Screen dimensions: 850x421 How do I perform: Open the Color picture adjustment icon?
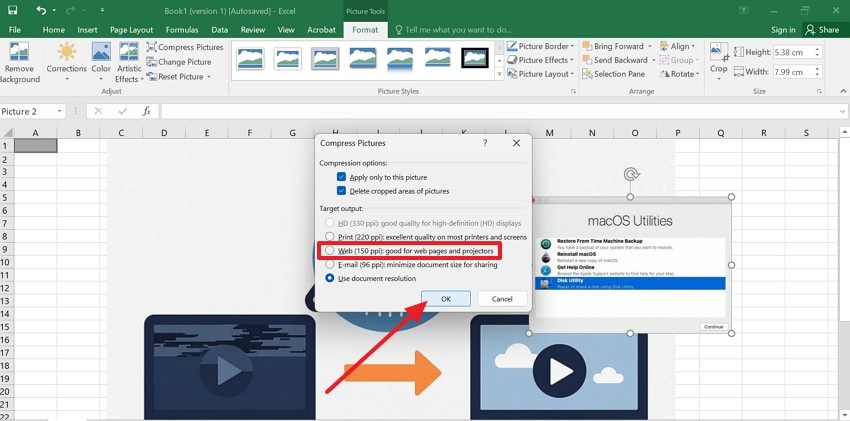pos(101,51)
